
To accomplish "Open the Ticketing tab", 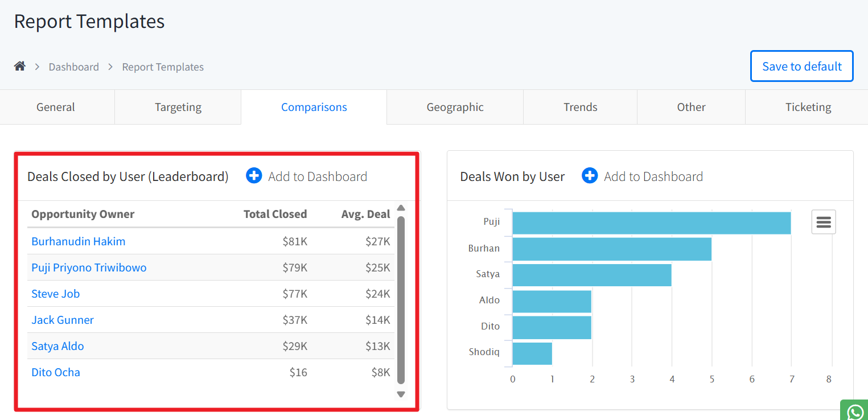I will 808,107.
